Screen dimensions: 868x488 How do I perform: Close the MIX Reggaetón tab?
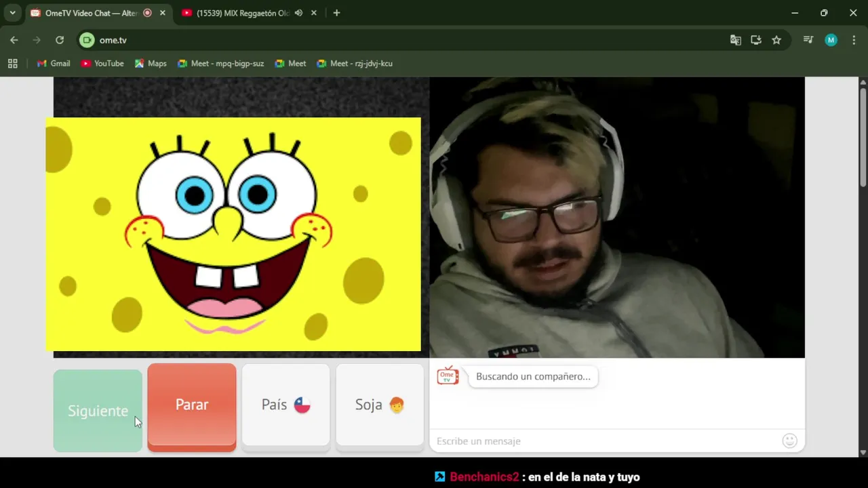pyautogui.click(x=313, y=13)
